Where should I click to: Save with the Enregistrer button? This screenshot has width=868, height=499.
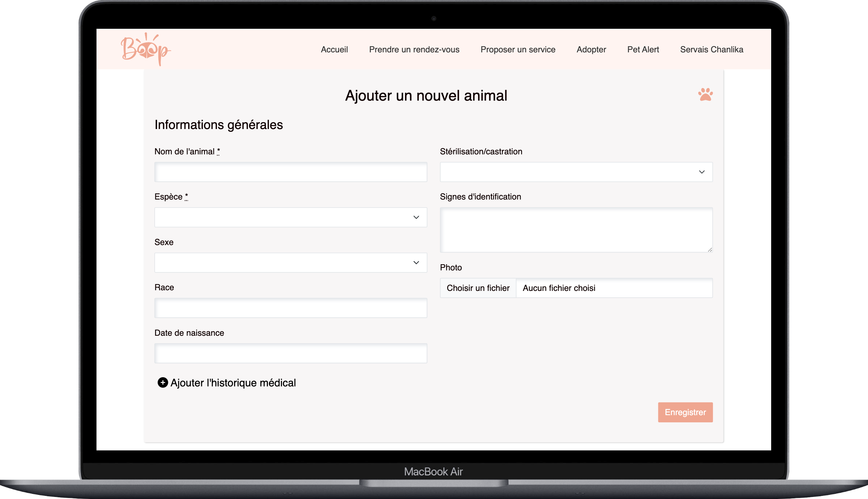click(x=685, y=412)
